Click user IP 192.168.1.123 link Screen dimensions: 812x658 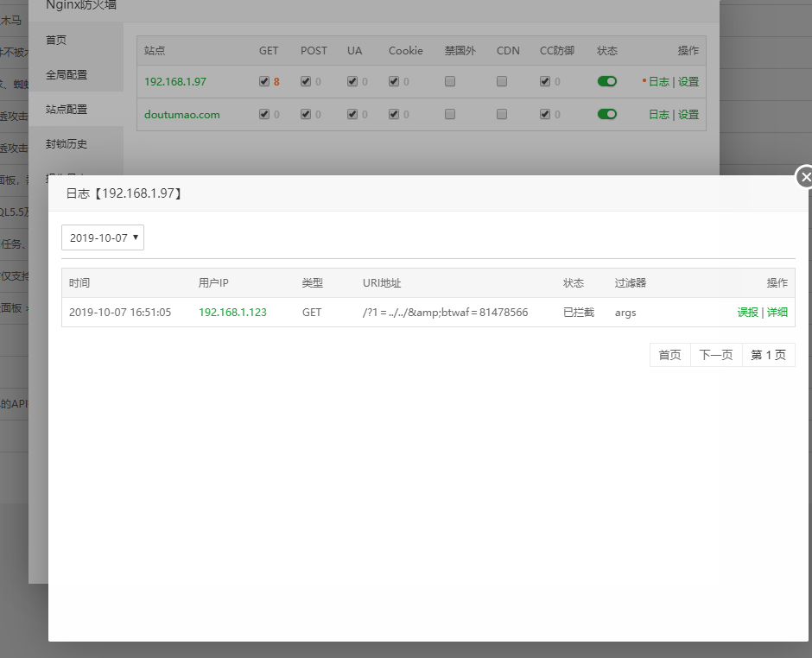pos(232,313)
